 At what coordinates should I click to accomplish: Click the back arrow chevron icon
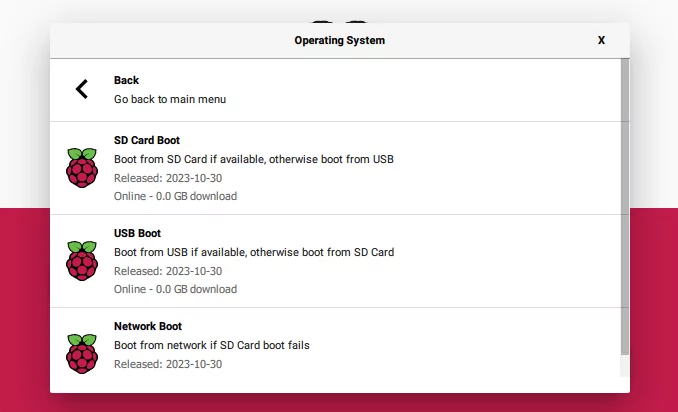coord(82,89)
